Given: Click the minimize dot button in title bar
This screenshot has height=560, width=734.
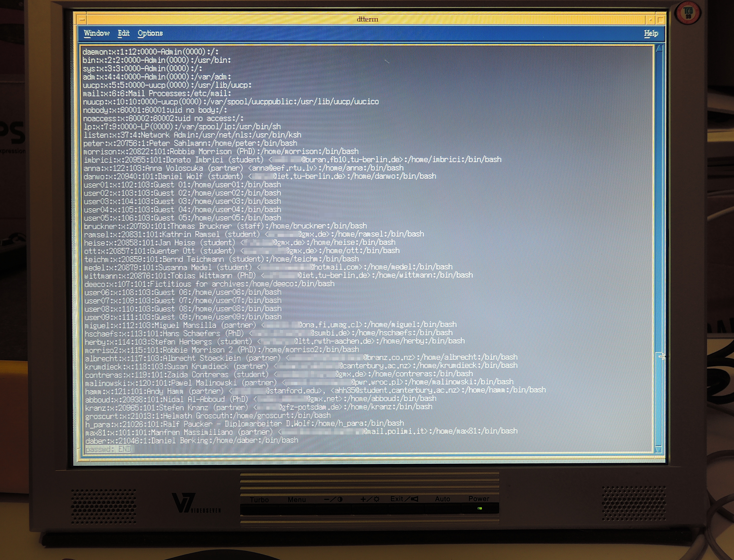Looking at the screenshot, I should coord(650,20).
